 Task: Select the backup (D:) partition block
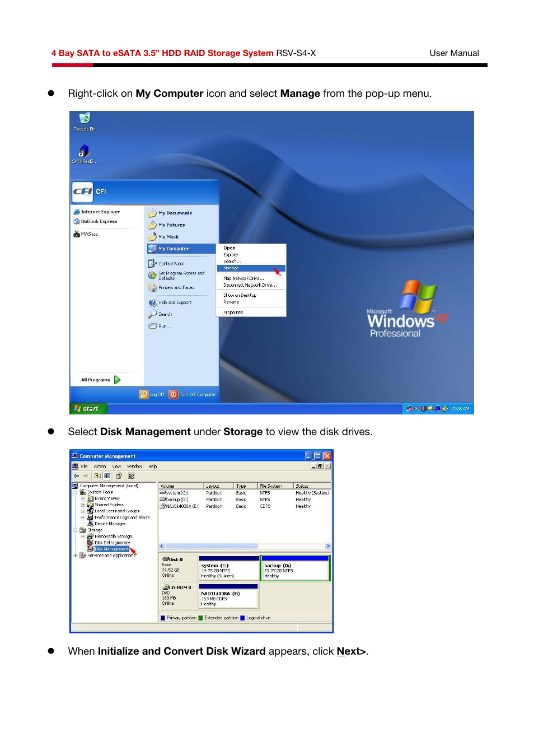296,568
